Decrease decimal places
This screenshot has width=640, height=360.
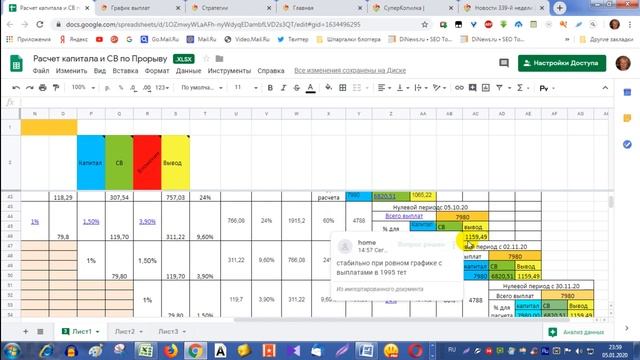click(x=133, y=88)
